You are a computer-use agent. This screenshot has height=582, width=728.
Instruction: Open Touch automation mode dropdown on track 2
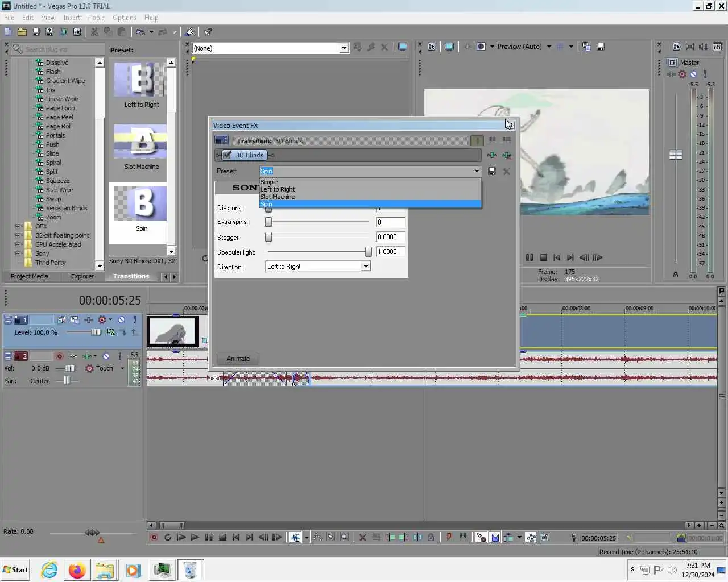[x=122, y=368]
